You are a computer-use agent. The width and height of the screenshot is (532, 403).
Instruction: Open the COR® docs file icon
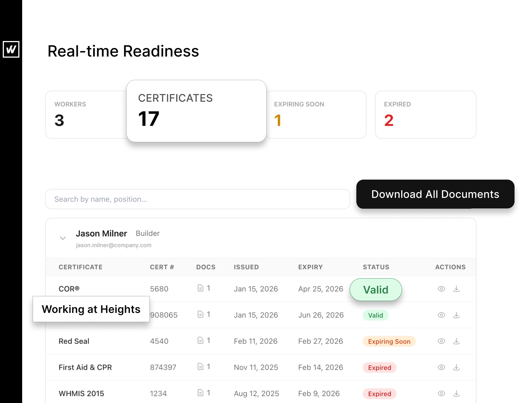pyautogui.click(x=200, y=288)
